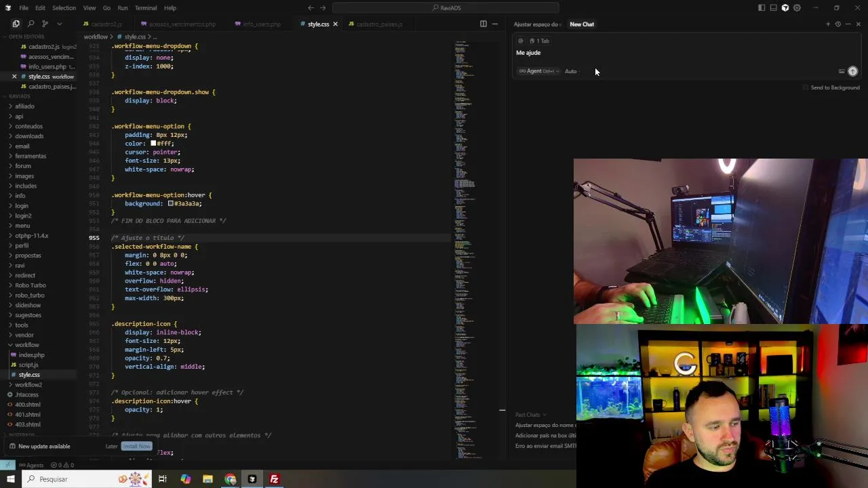
Task: Collapse the Open Editors section
Action: (27, 37)
